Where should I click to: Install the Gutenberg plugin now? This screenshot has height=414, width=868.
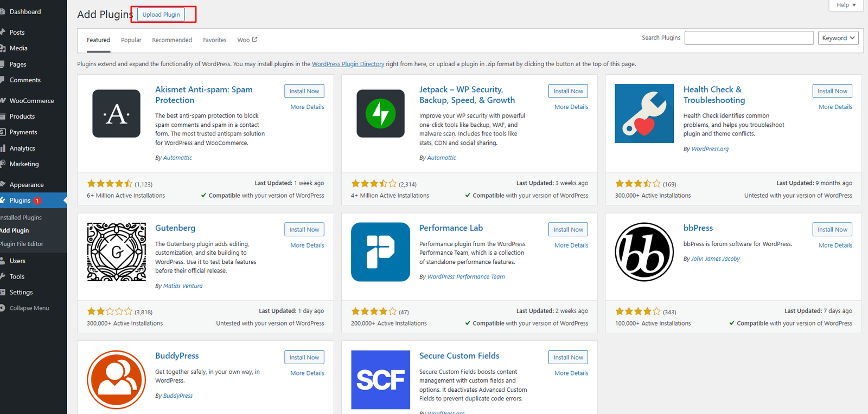click(304, 230)
